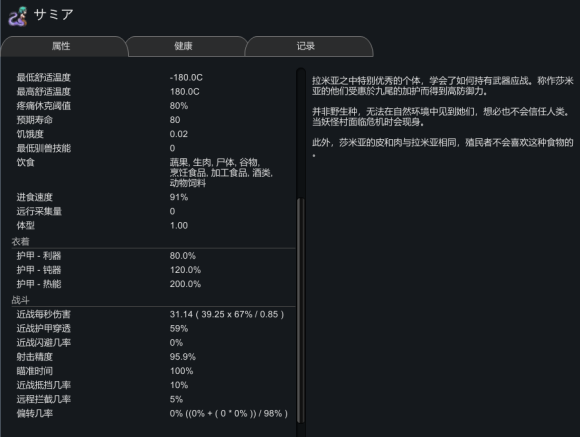The image size is (580, 437).
Task: Select the 护甲 - 钝器 stat row
Action: (x=154, y=270)
